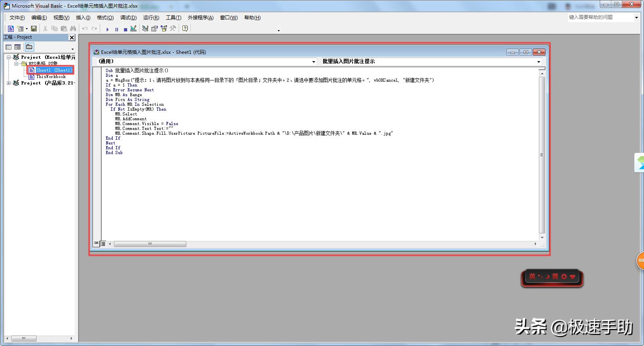Open the Insert object dropdown arrow
This screenshot has width=644, height=346.
click(27, 29)
